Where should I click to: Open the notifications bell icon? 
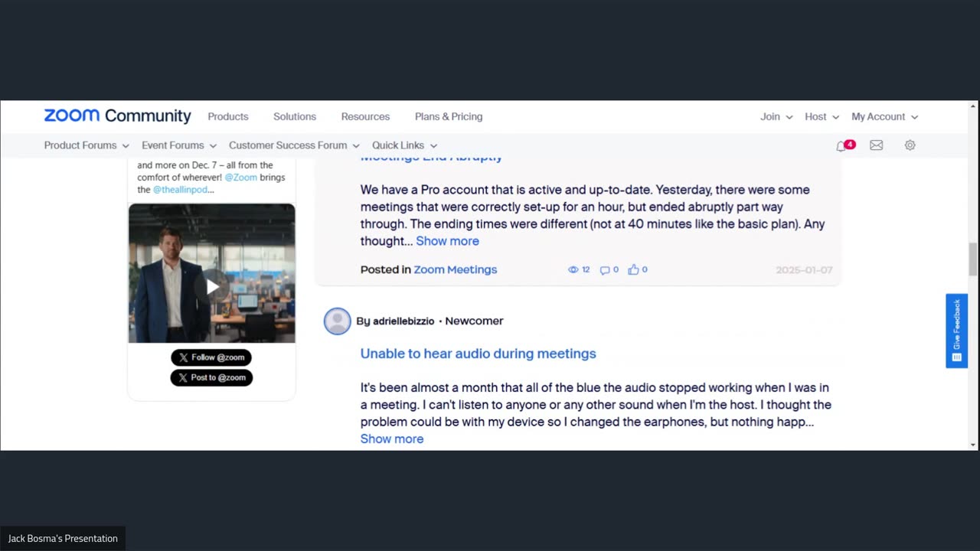(x=841, y=145)
